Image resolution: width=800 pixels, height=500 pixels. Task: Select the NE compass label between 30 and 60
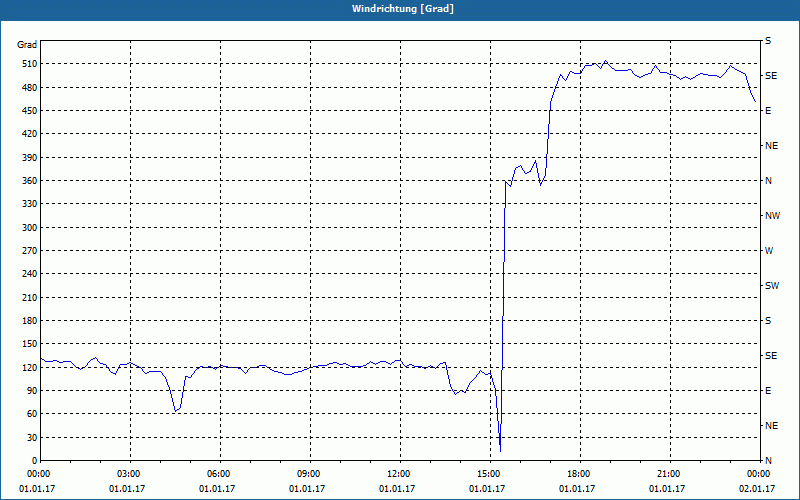(x=771, y=426)
